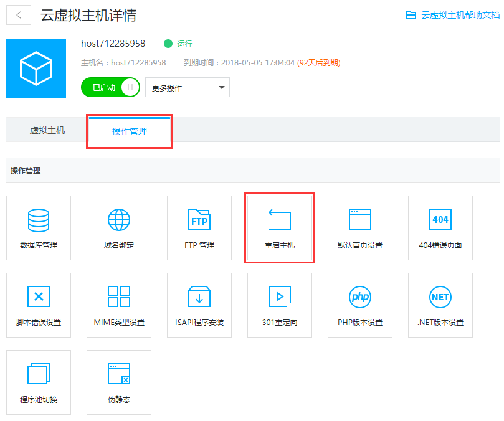504x421 pixels.
Task: Open the 伪静态 rewrite tile
Action: (x=119, y=382)
